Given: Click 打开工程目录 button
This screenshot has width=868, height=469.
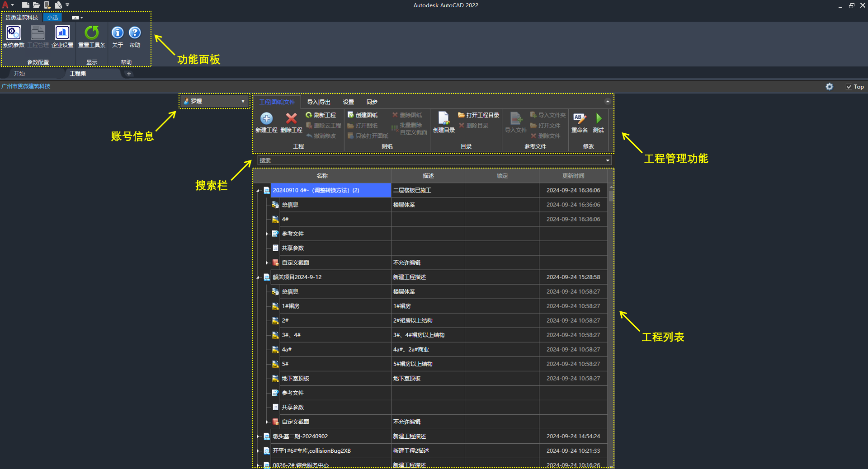Looking at the screenshot, I should [479, 115].
